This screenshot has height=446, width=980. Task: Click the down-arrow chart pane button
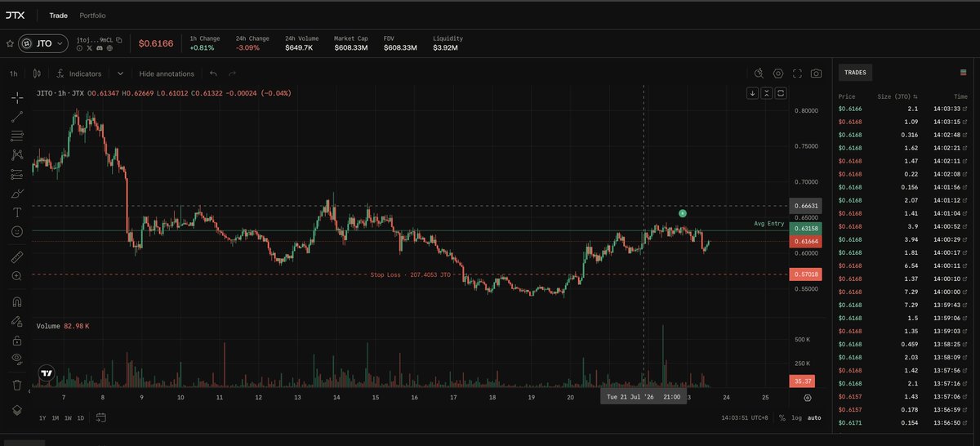click(753, 93)
